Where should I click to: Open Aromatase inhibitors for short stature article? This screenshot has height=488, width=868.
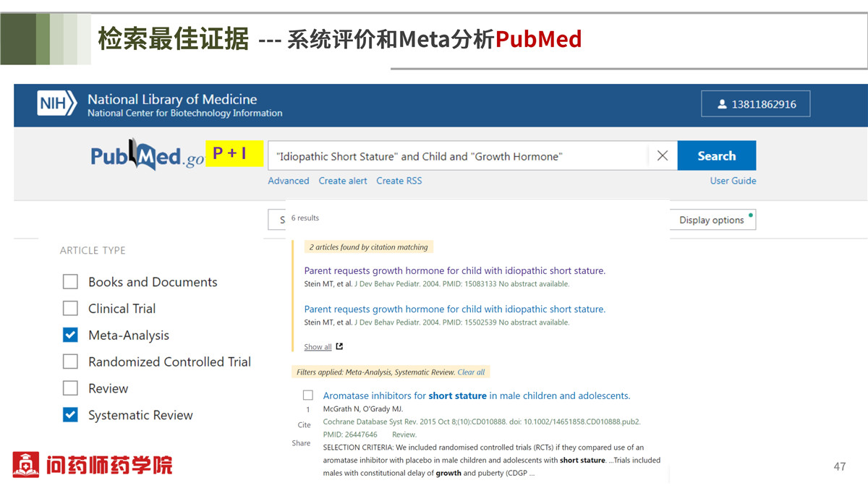[477, 395]
